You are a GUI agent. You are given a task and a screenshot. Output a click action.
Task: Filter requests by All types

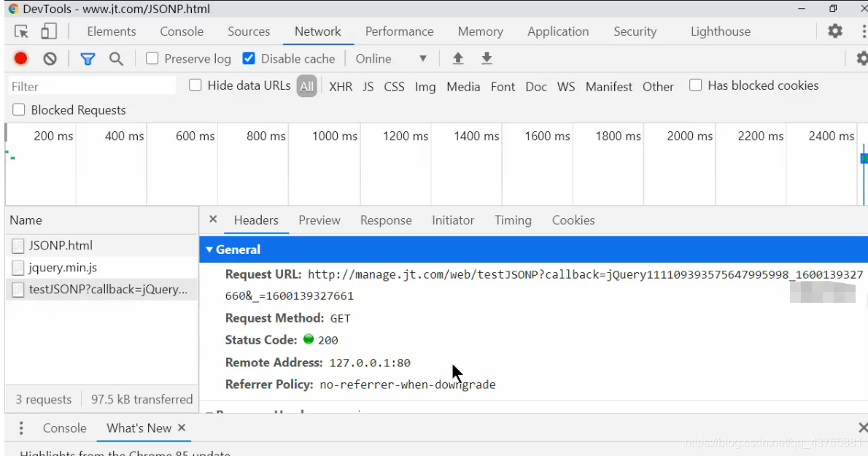(306, 86)
